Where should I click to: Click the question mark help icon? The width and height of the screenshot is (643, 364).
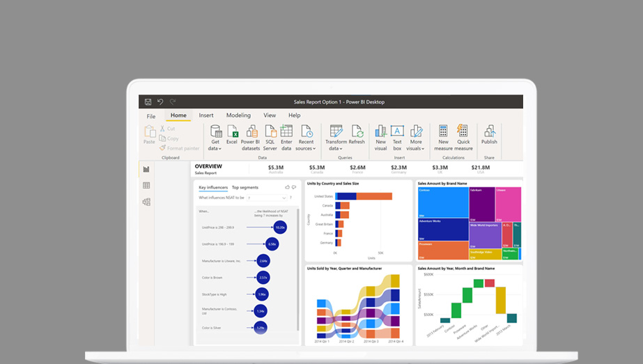coord(290,198)
